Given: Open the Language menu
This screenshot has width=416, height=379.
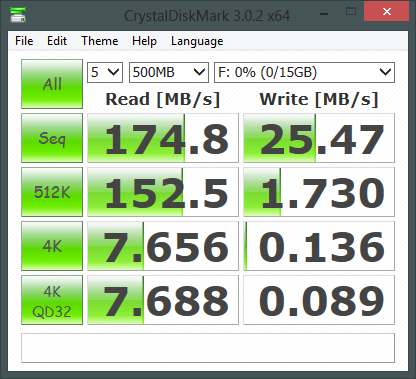Looking at the screenshot, I should (x=197, y=41).
